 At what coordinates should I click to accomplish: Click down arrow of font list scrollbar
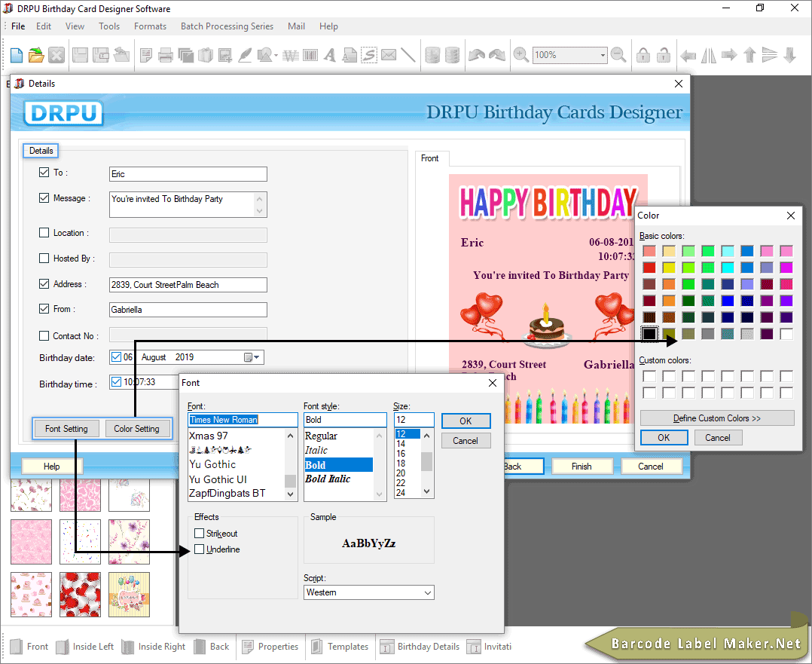pyautogui.click(x=291, y=494)
